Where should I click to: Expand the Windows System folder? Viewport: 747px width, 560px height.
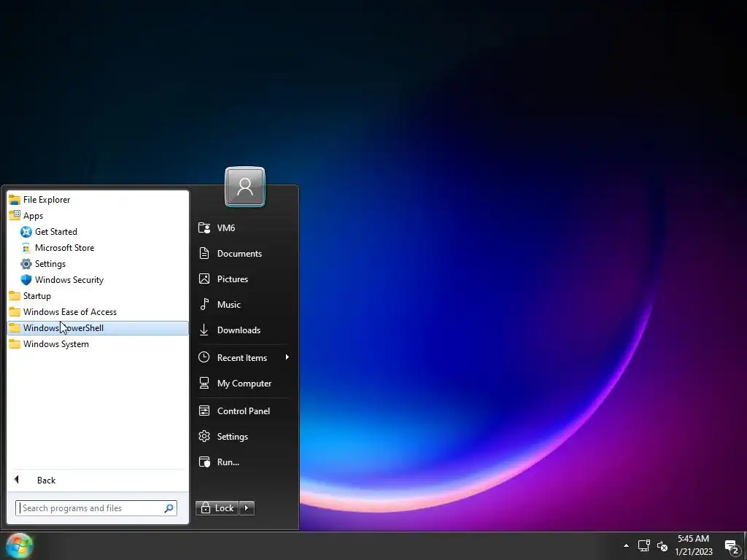(98, 344)
